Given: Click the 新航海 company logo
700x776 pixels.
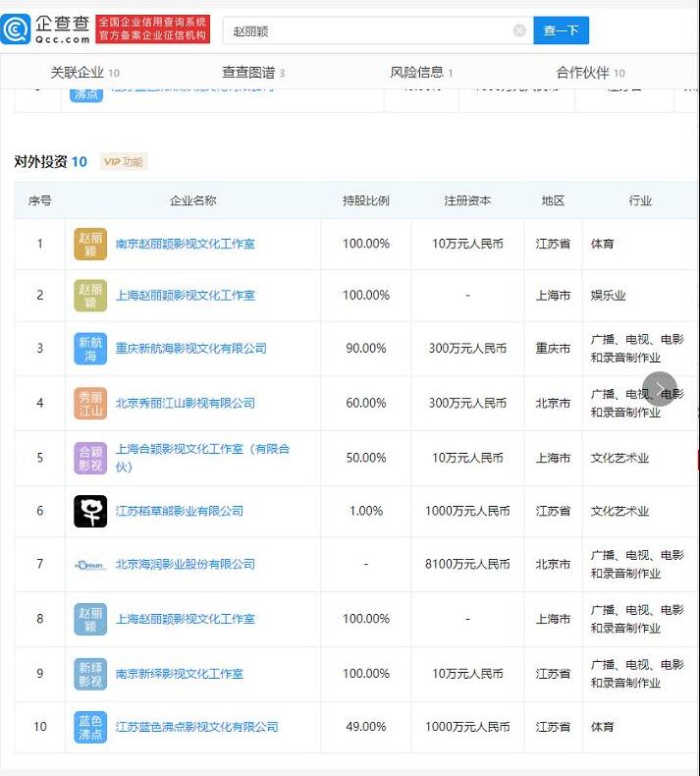Looking at the screenshot, I should (x=90, y=349).
